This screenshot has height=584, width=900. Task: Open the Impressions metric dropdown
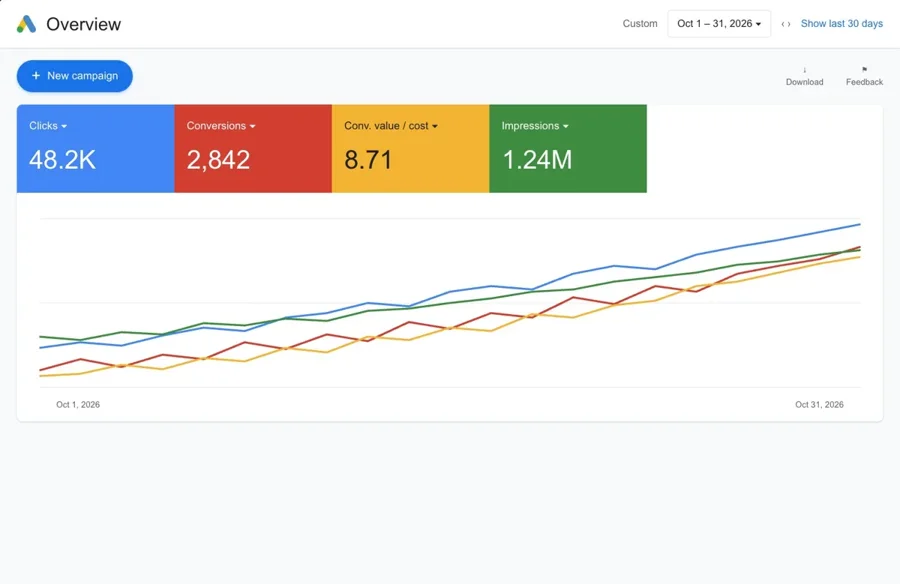click(535, 126)
